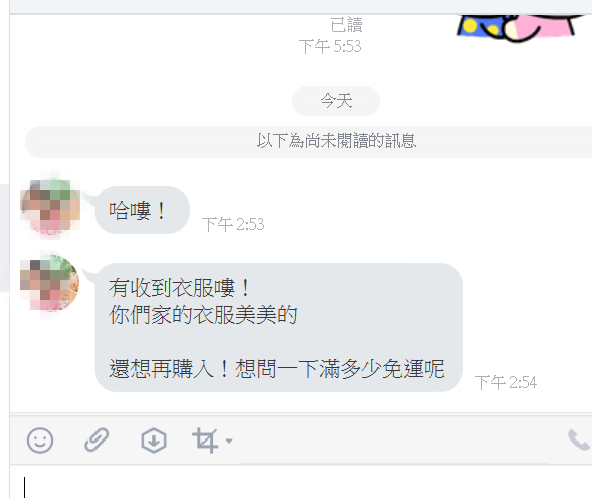Click the 已讀 read status label
The image size is (592, 499).
[x=346, y=25]
